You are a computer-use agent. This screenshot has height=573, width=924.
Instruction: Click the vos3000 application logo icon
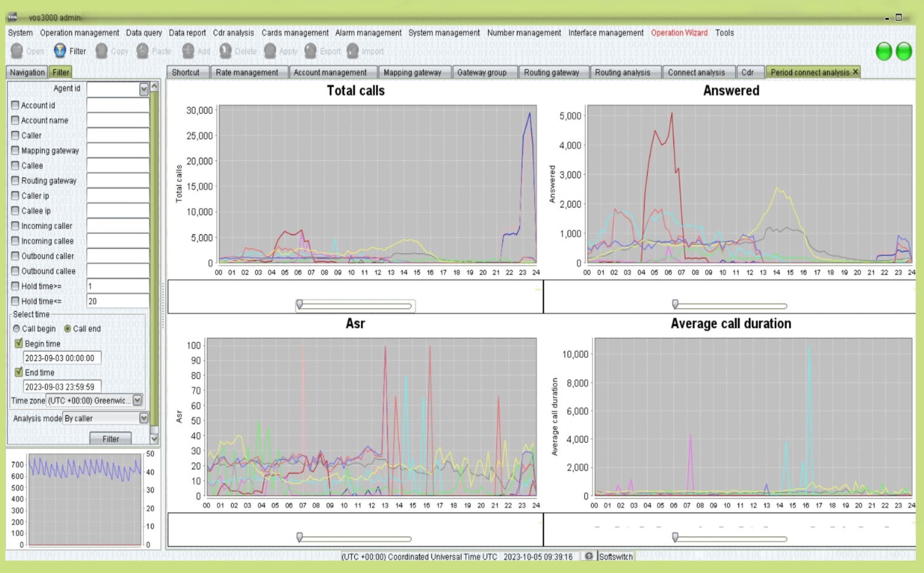(13, 17)
